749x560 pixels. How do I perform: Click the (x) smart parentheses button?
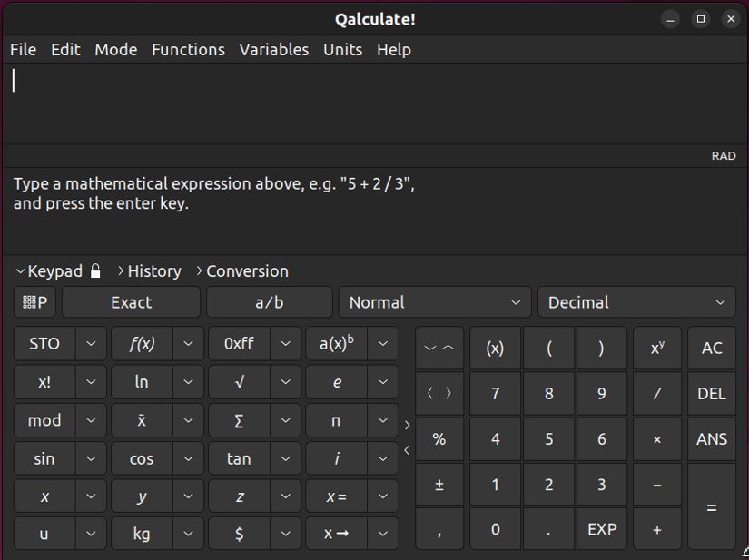495,348
